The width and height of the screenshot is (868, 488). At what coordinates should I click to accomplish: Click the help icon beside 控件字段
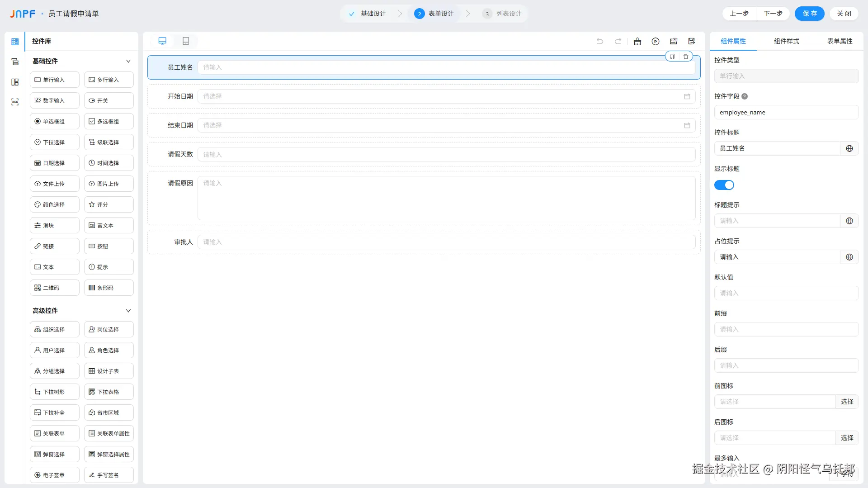point(745,96)
